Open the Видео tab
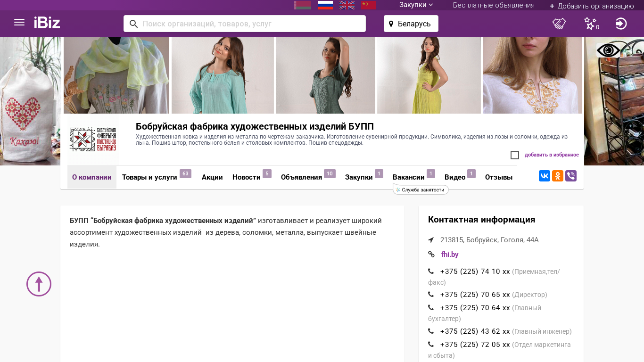 (x=455, y=177)
